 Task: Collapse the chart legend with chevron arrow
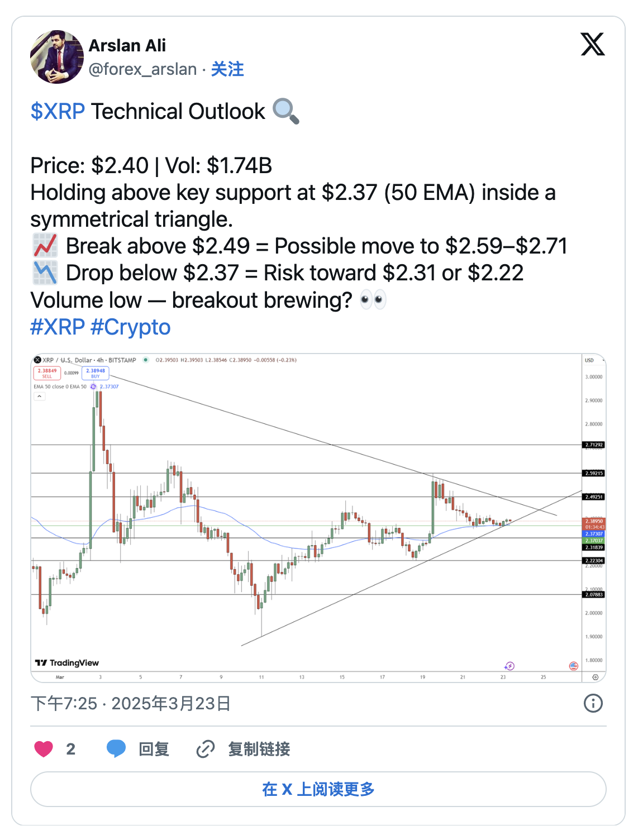[40, 397]
